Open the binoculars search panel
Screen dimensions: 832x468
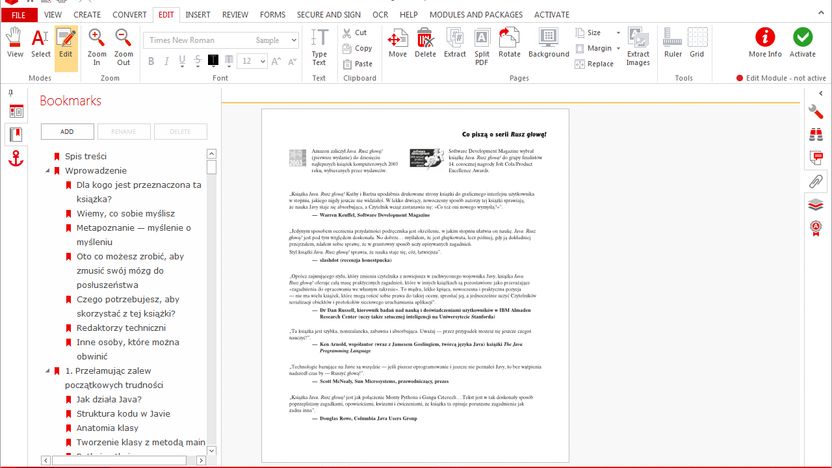(816, 134)
